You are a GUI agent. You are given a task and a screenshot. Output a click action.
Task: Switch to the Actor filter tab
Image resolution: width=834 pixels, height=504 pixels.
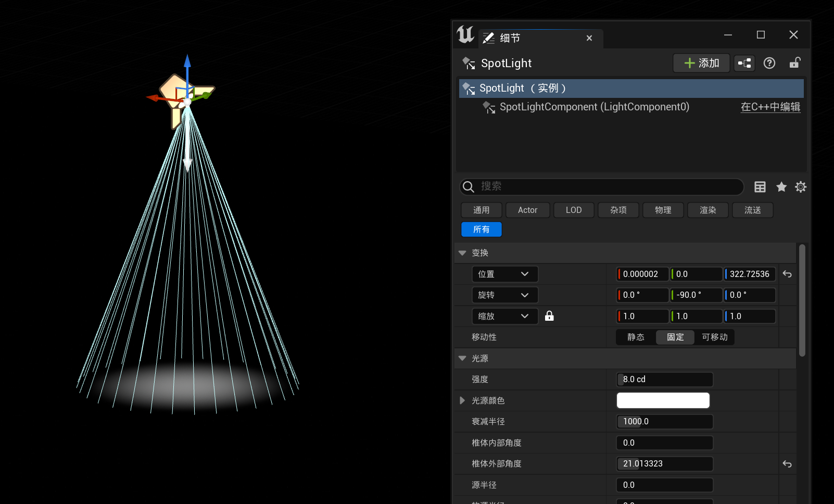click(x=527, y=210)
